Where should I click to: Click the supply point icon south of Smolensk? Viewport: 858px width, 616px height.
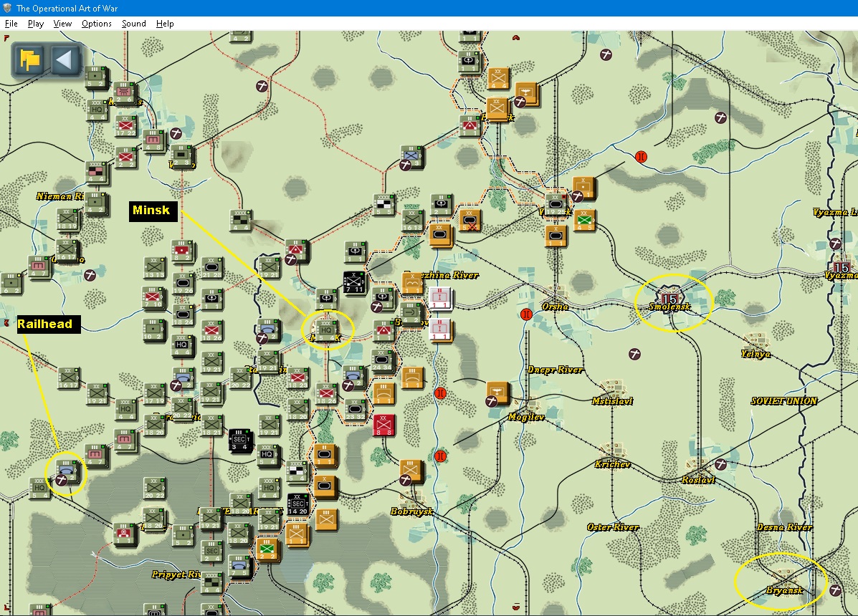pyautogui.click(x=634, y=354)
